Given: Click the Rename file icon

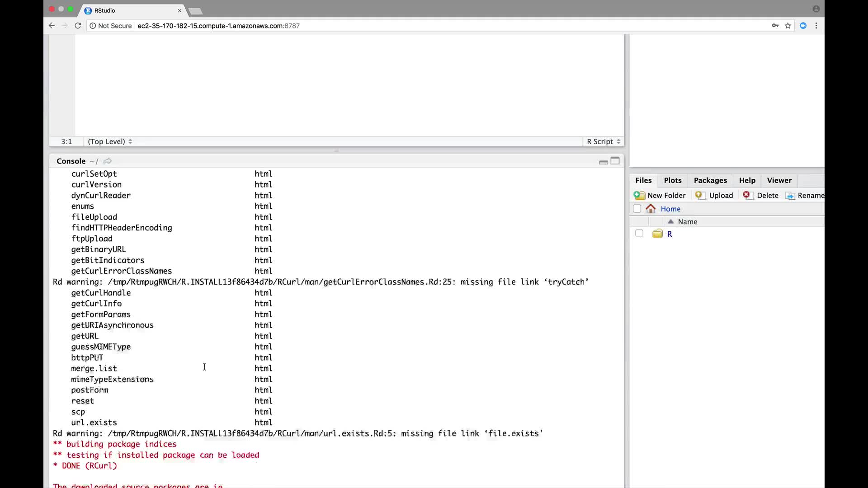Looking at the screenshot, I should (x=790, y=196).
